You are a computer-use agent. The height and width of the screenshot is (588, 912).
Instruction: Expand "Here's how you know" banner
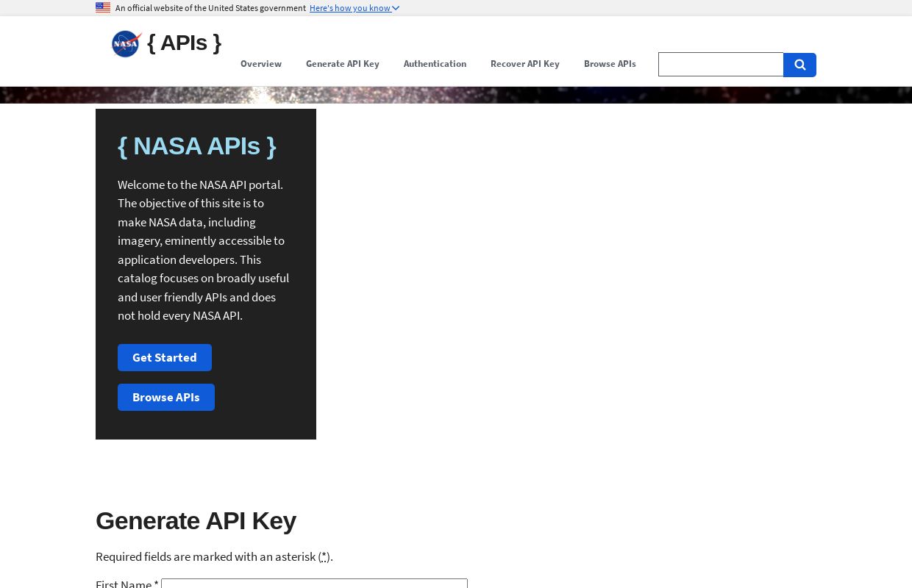pos(355,8)
